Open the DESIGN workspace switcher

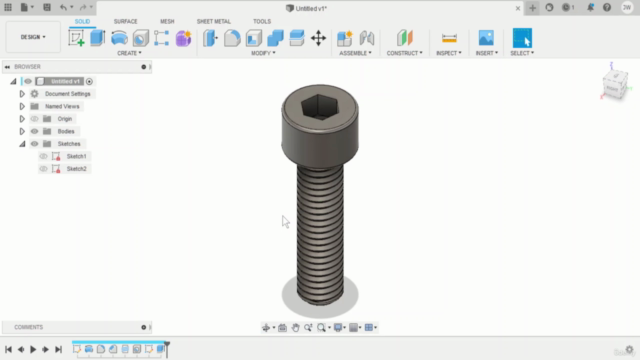tap(33, 37)
